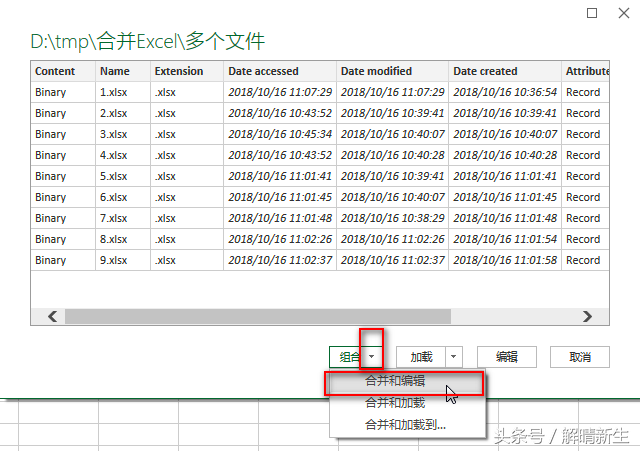Click the Name column header
Viewport: 640px width, 451px height.
click(x=123, y=71)
